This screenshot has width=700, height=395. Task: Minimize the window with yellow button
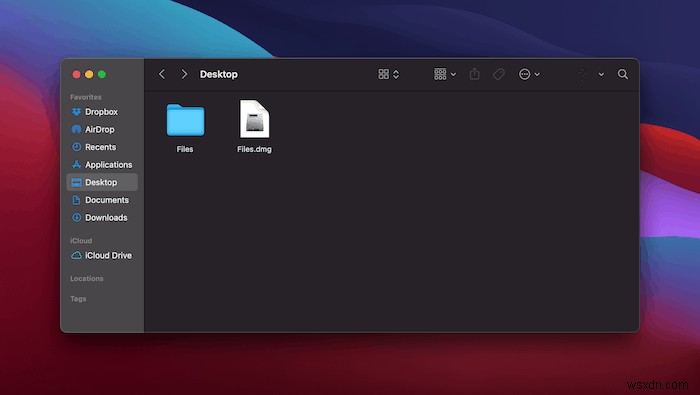pyautogui.click(x=89, y=74)
